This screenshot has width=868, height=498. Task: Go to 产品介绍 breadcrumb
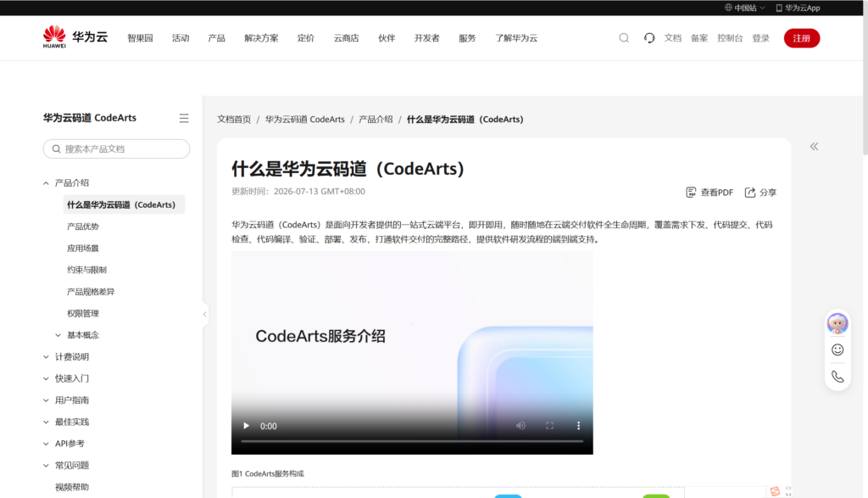(376, 119)
